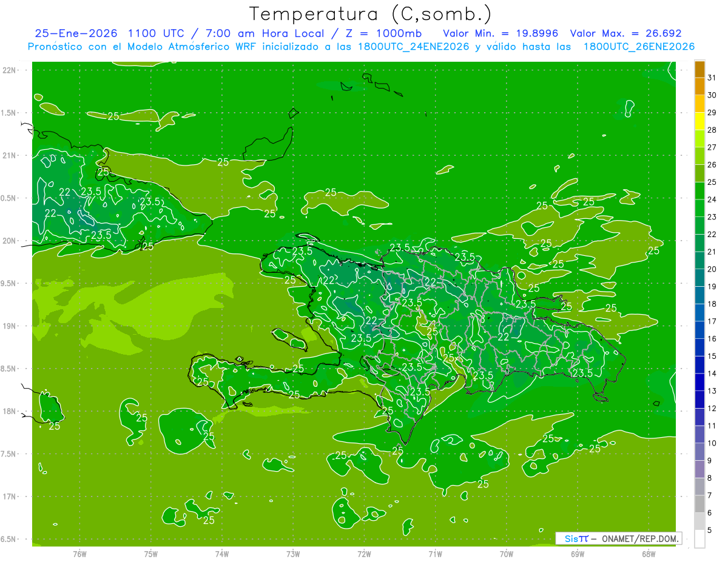Click the 22N latitude axis label
Screen dimensions: 728x562
click(10, 70)
